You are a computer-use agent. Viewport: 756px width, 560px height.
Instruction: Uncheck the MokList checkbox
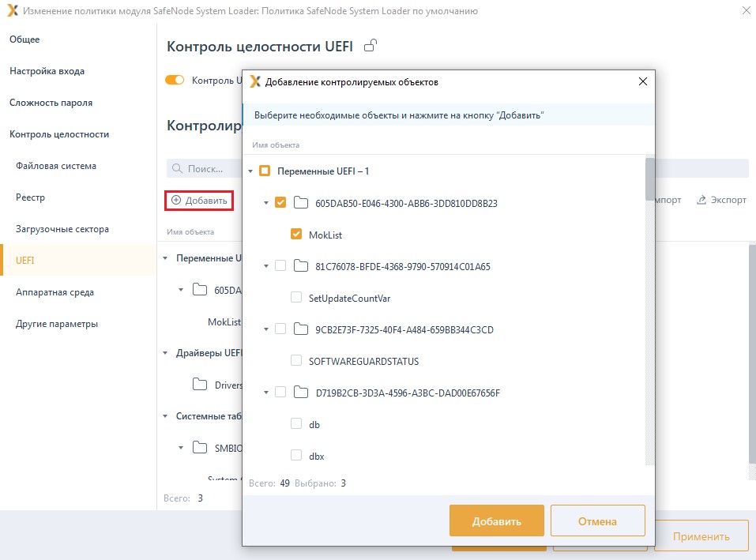pos(296,235)
